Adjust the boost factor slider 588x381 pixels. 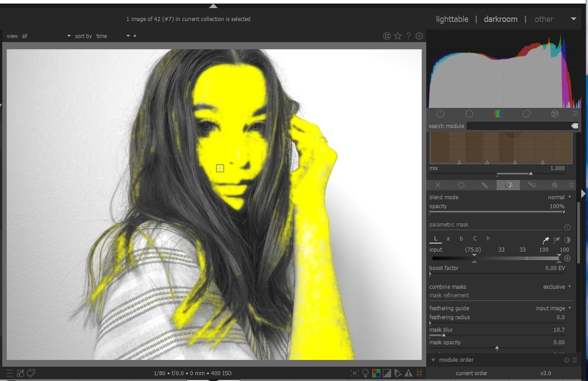click(x=497, y=270)
